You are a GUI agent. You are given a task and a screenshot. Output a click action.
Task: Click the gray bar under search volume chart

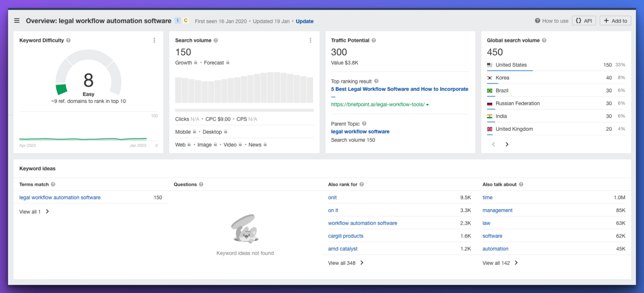point(244,110)
